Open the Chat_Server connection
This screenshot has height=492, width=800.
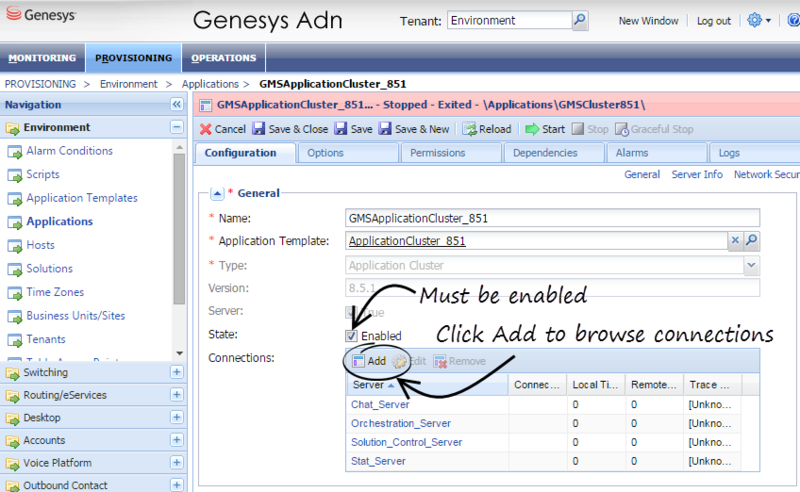click(x=380, y=404)
